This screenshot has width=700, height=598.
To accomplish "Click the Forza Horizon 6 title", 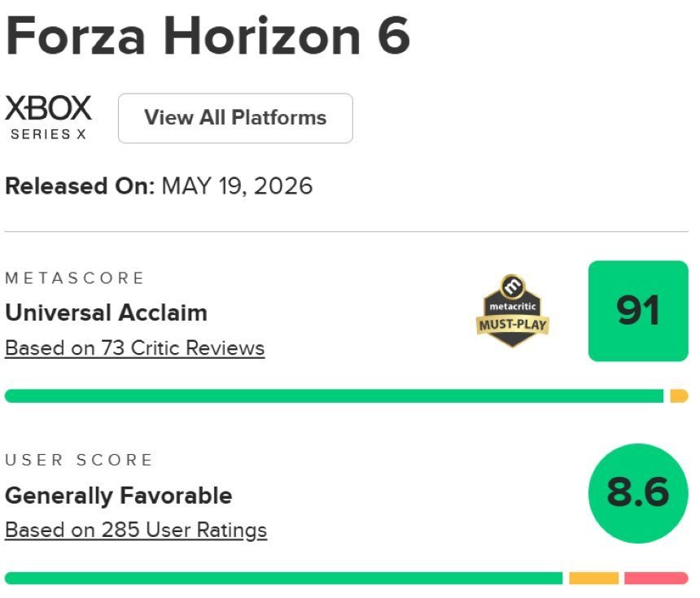I will click(208, 36).
